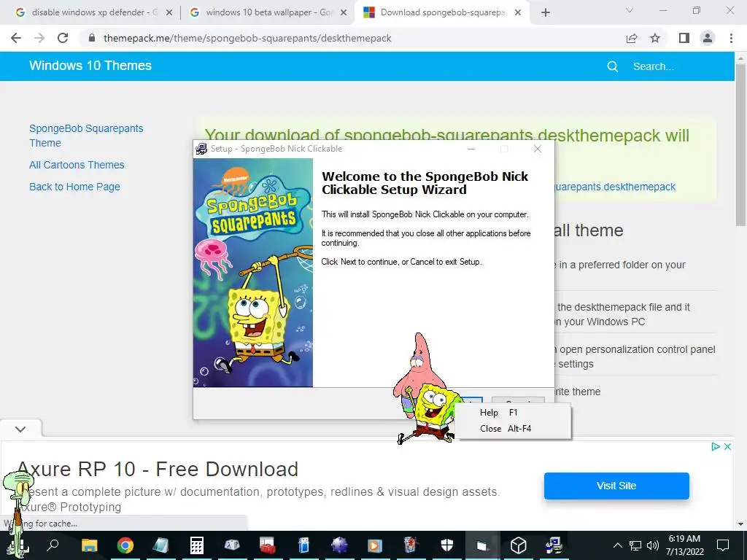Viewport: 747px width, 560px height.
Task: Open the media player taskbar icon
Action: tap(374, 545)
